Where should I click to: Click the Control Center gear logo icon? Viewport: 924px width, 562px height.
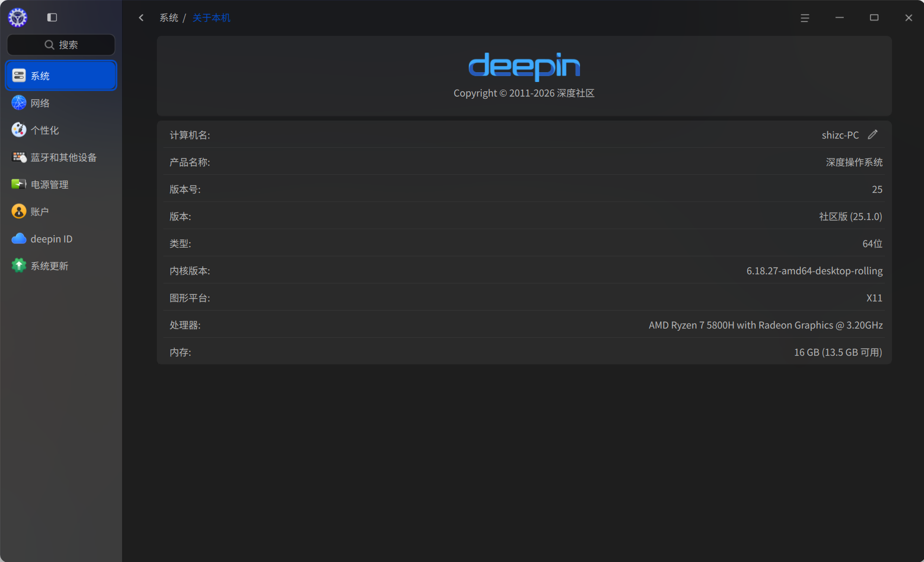point(17,17)
